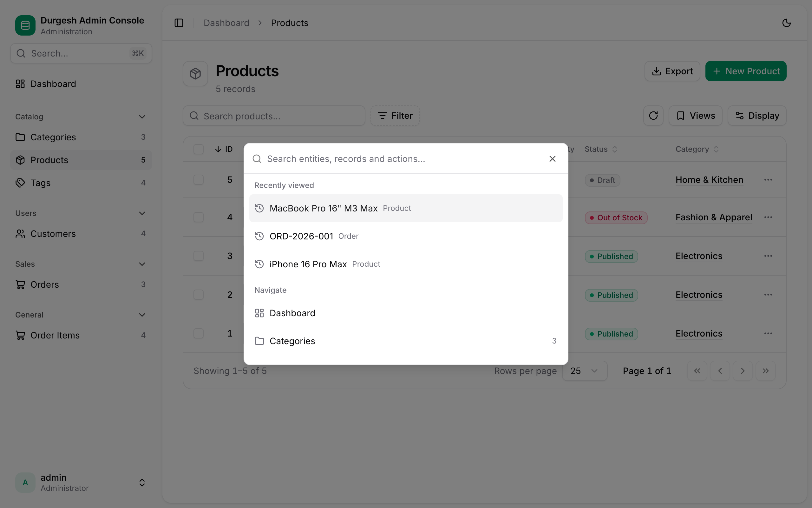The width and height of the screenshot is (812, 508).
Task: Select all rows checkbox in the header
Action: (199, 149)
